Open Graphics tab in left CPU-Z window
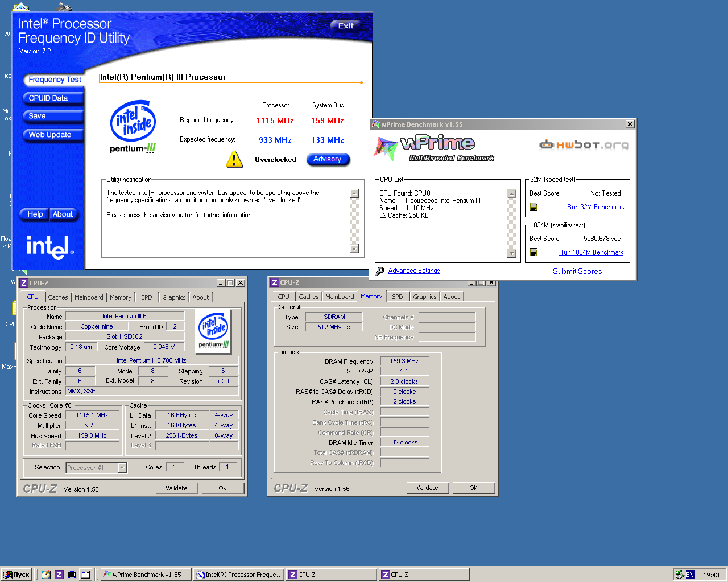The height and width of the screenshot is (582, 728). (x=173, y=297)
